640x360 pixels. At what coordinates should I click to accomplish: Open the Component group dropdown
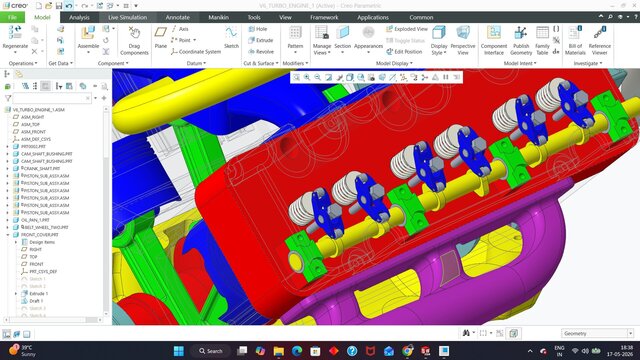pos(113,63)
